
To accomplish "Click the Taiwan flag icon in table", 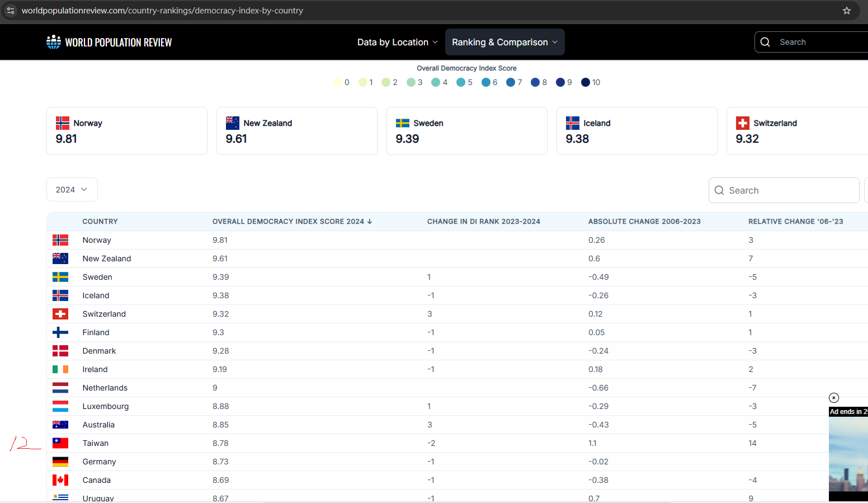I will (60, 443).
